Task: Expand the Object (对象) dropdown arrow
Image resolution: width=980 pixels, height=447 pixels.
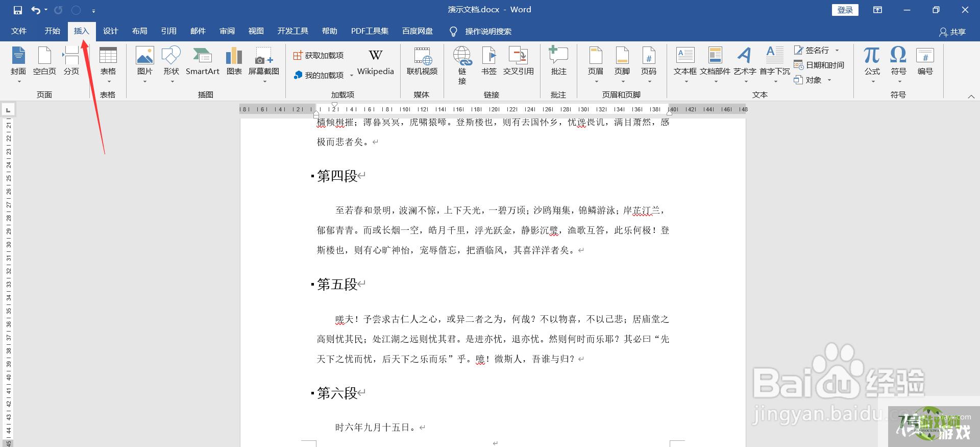Action: pos(829,80)
